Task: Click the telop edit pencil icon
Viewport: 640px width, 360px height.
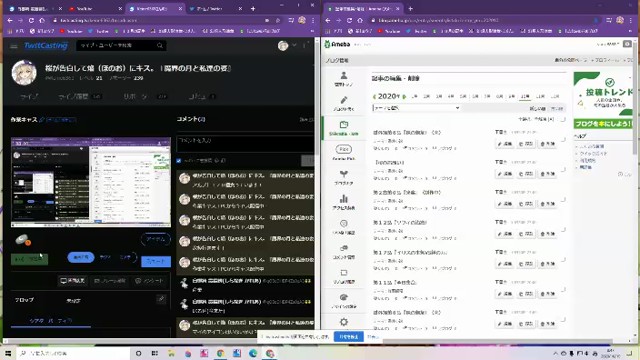Action: [x=161, y=299]
